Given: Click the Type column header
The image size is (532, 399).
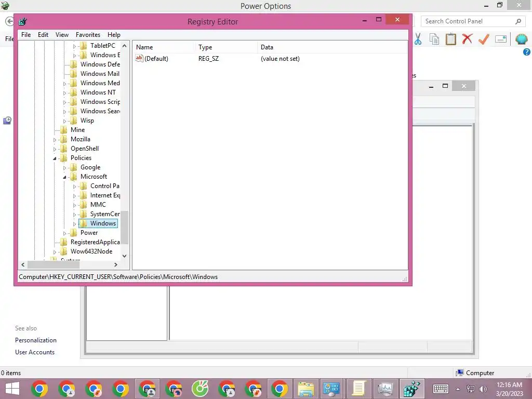Looking at the screenshot, I should click(226, 47).
